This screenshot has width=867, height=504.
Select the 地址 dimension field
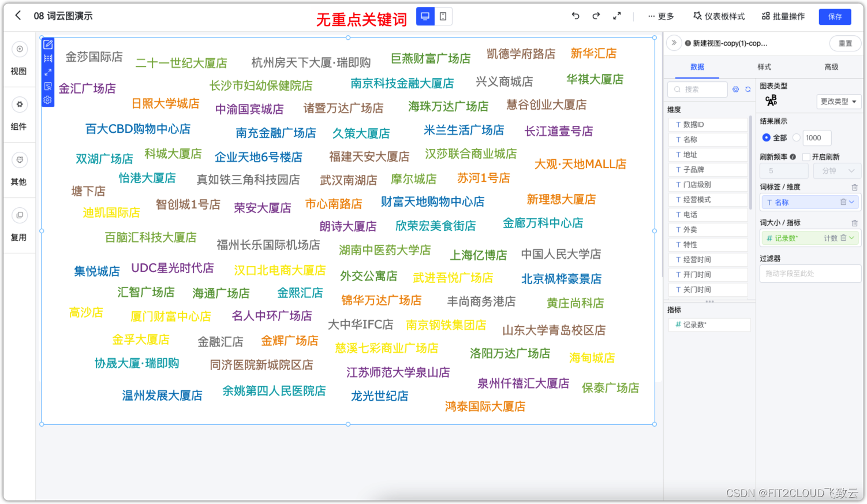click(x=708, y=155)
